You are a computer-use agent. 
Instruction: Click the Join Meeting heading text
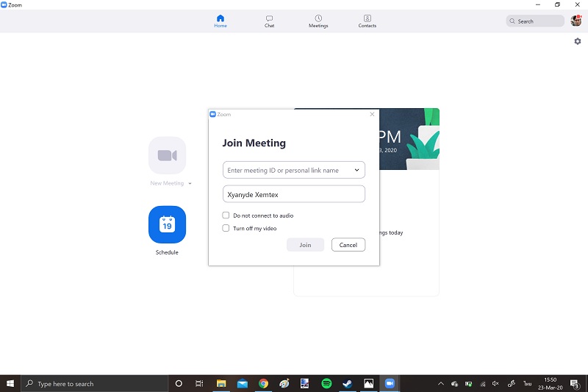(x=254, y=143)
